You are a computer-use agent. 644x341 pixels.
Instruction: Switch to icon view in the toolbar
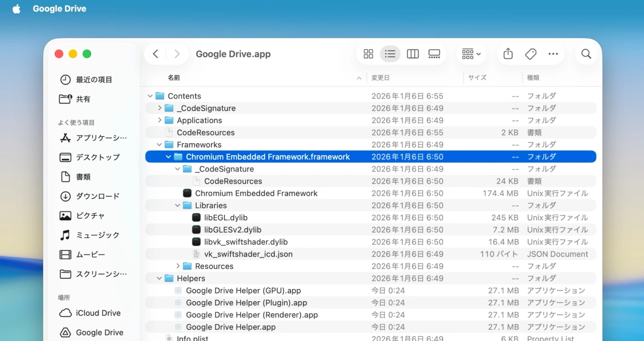point(368,54)
